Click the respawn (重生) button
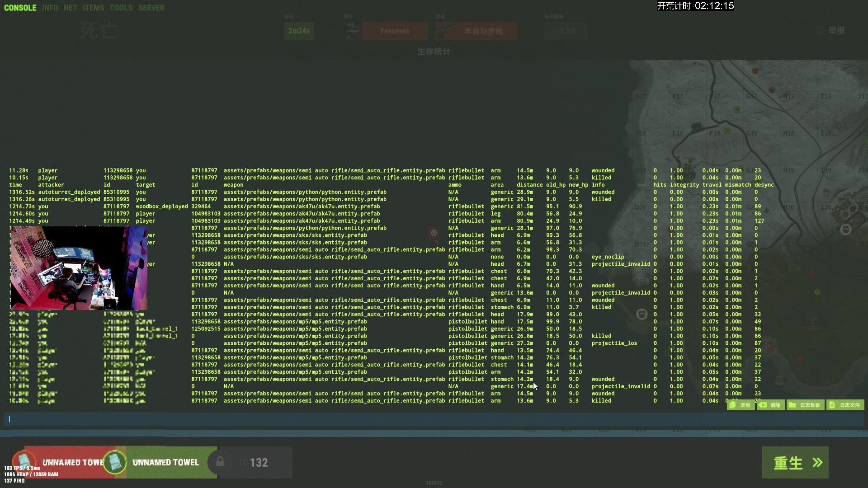 tap(795, 462)
